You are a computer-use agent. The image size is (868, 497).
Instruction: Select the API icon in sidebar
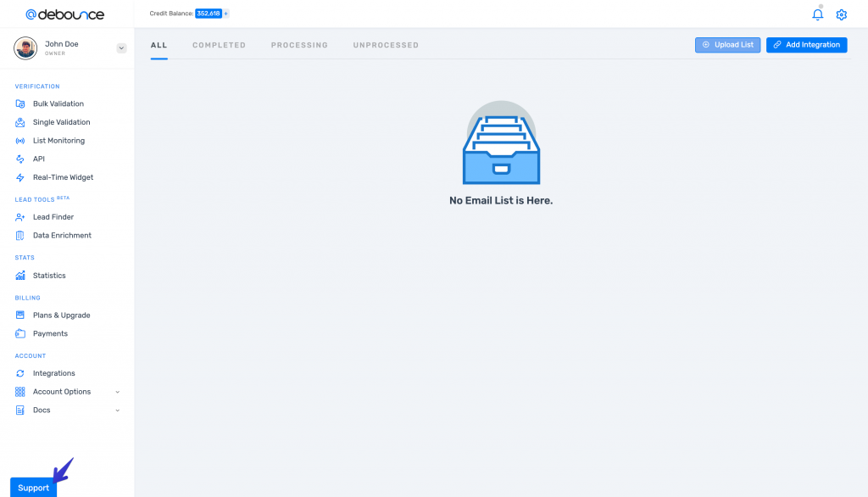point(20,159)
